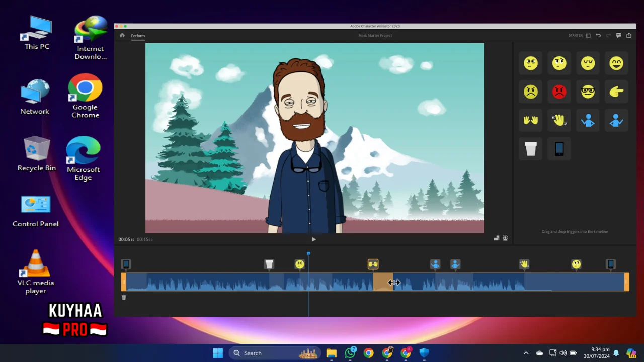Select the first blue shrugging person trigger
The image size is (644, 362).
point(588,120)
